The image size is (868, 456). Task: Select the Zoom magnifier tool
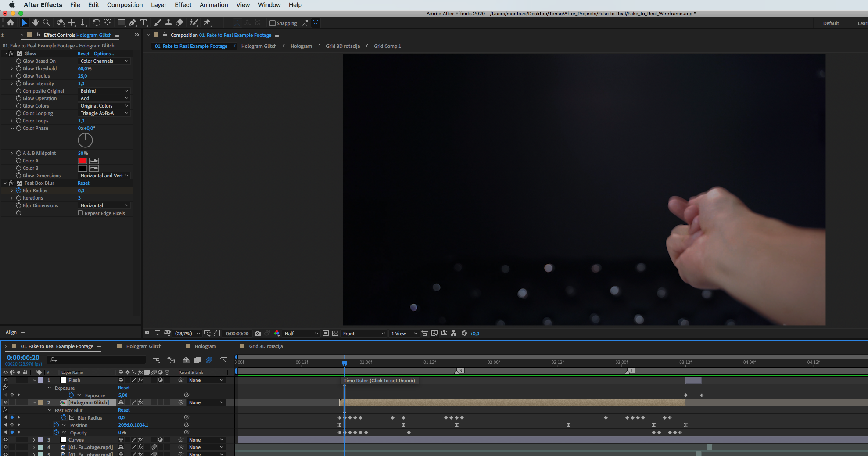47,23
